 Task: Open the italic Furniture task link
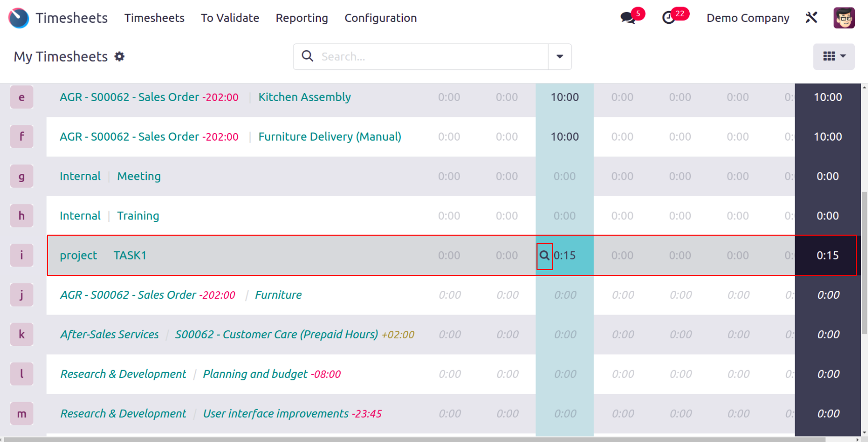(x=278, y=295)
